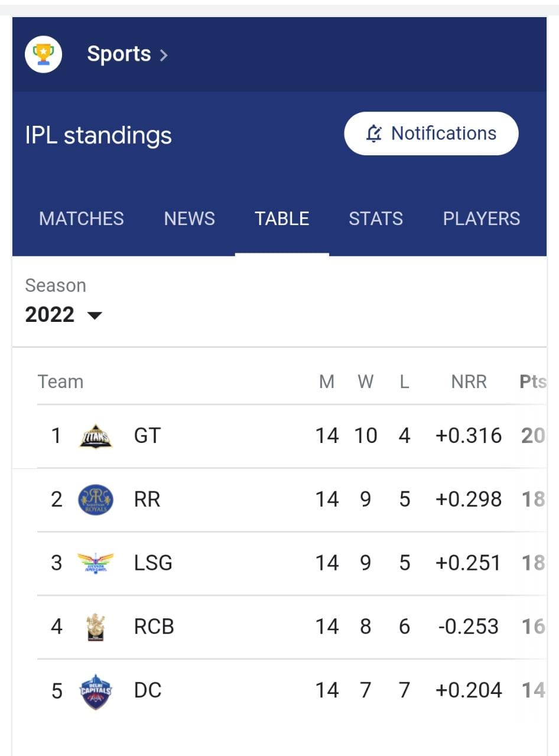Screen dimensions: 559x756
Task: Click the bell icon in Notifications
Action: [x=374, y=134]
